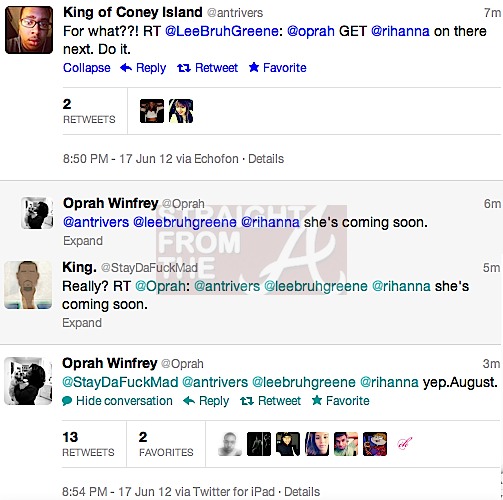Viewport: 503px width, 500px height.
Task: Retweet Oprah's yep.August tweet
Action: 270,401
